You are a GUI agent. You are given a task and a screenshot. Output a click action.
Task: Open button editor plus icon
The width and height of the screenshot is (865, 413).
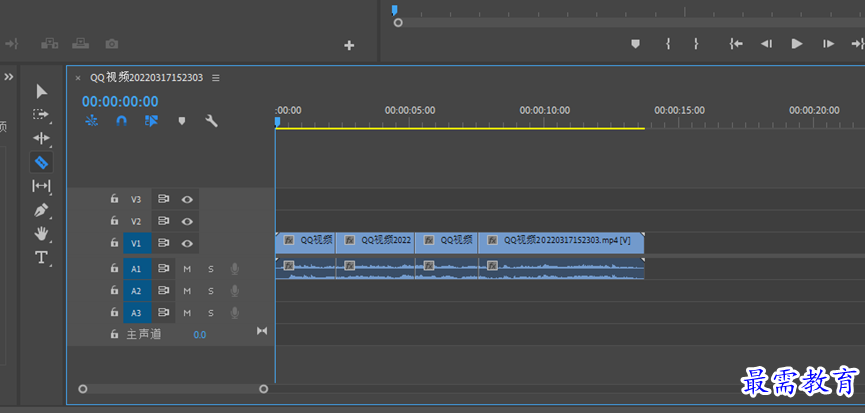click(349, 45)
